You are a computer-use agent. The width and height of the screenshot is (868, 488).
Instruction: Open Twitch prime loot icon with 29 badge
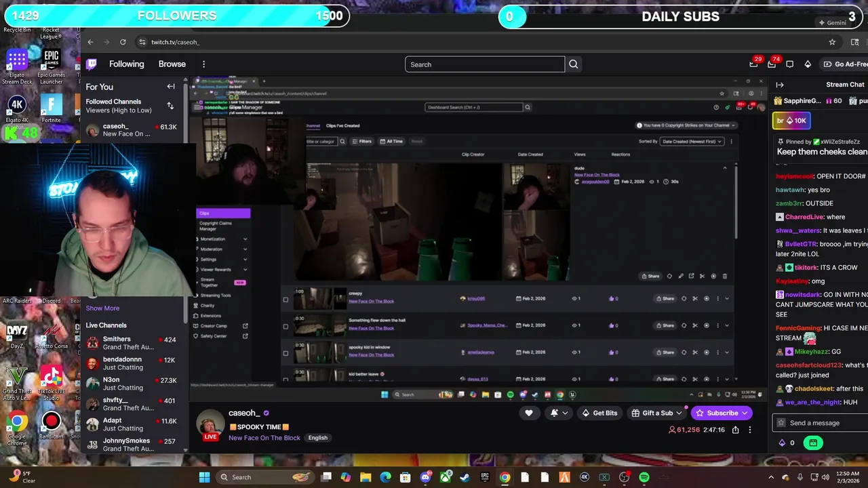[753, 64]
